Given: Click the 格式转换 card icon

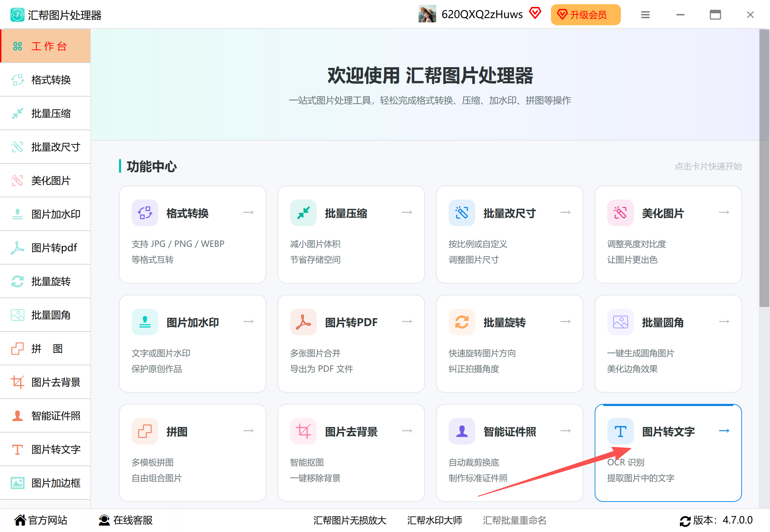Looking at the screenshot, I should point(145,213).
